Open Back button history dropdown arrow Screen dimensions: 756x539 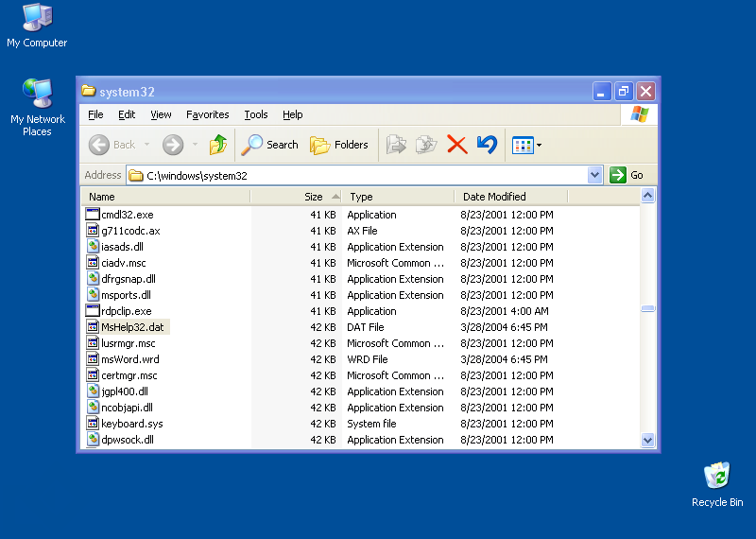(146, 145)
